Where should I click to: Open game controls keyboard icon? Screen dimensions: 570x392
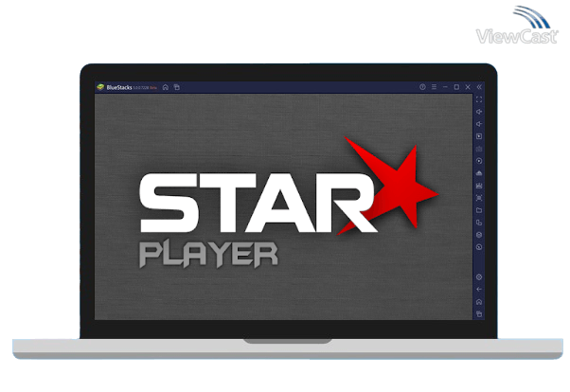(479, 149)
